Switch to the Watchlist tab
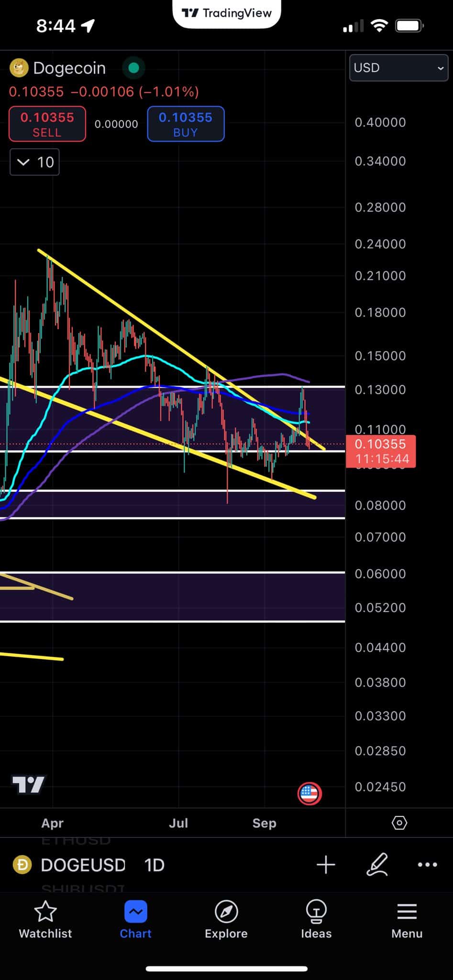The image size is (453, 980). tap(45, 920)
